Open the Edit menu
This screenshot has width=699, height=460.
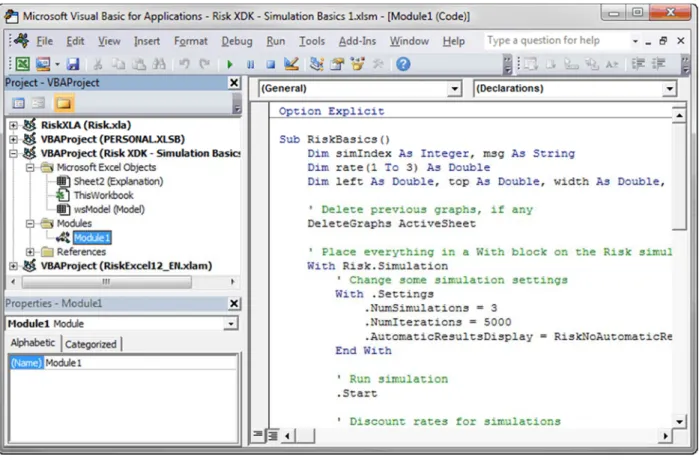75,41
